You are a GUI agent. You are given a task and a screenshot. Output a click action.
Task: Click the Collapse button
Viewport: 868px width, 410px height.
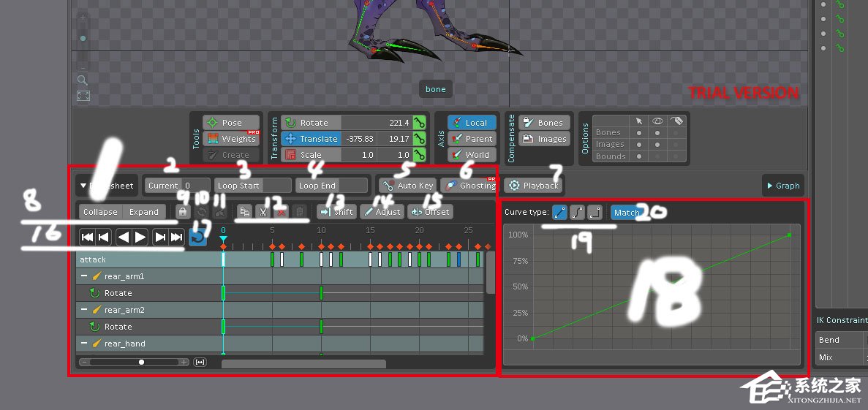(x=100, y=212)
